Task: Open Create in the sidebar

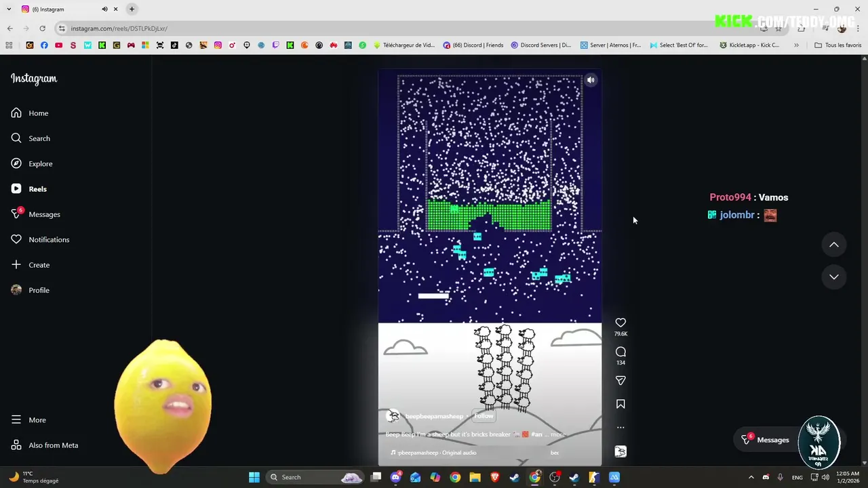Action: [31, 265]
